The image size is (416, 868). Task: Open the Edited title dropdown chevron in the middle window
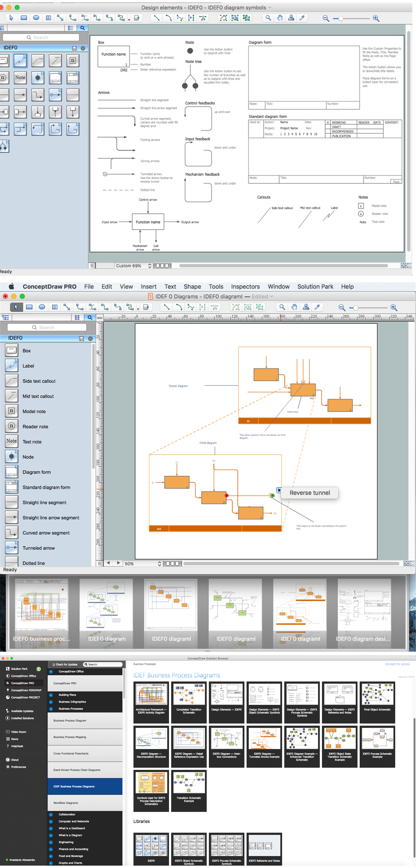tap(271, 297)
